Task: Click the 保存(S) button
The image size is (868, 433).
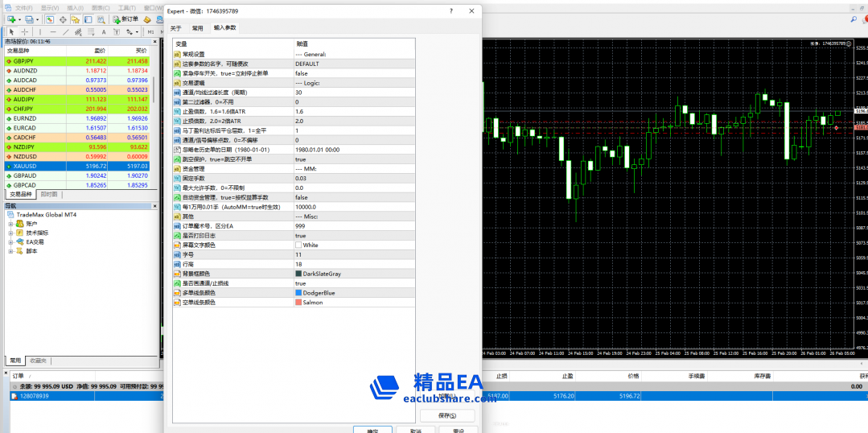Action: click(446, 415)
